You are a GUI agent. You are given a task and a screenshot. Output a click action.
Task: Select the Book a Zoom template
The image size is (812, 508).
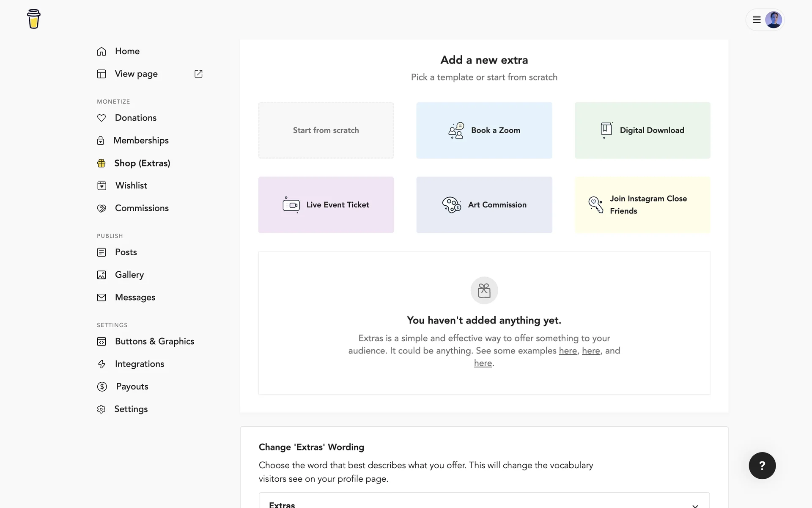click(484, 130)
